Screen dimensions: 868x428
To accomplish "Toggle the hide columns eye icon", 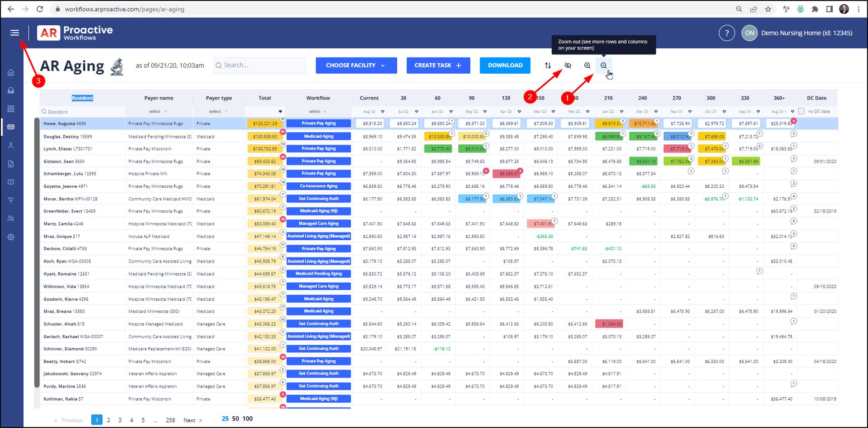I will 568,66.
